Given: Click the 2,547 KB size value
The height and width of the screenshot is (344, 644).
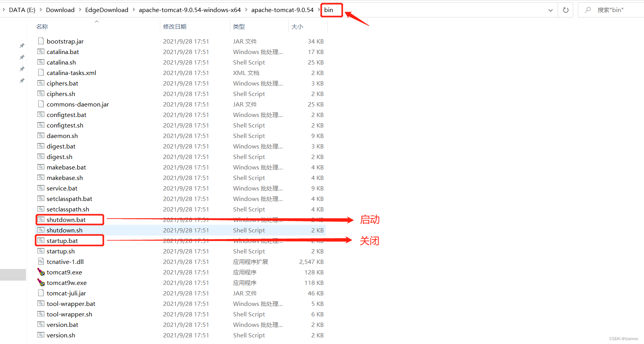Looking at the screenshot, I should 311,262.
